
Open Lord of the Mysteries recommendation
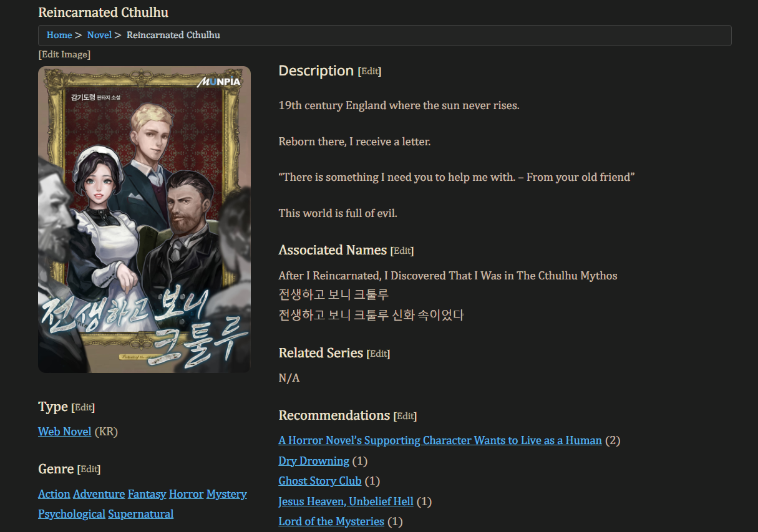pos(331,521)
